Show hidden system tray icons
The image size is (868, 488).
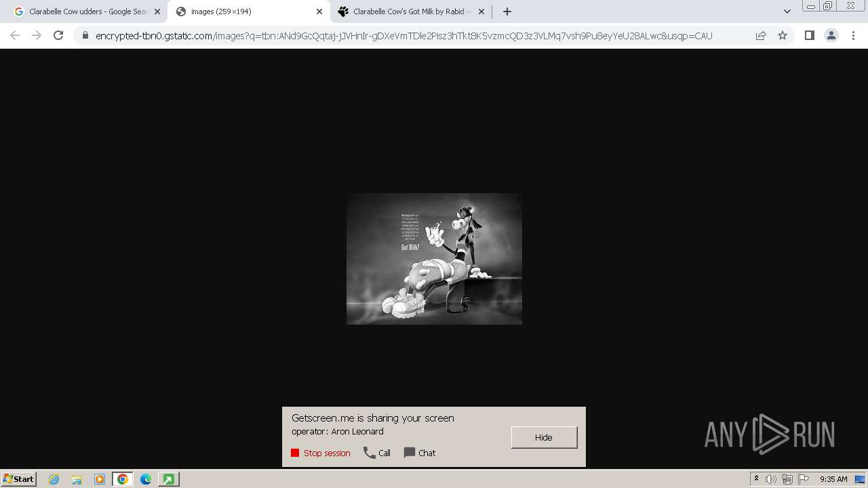(x=756, y=479)
